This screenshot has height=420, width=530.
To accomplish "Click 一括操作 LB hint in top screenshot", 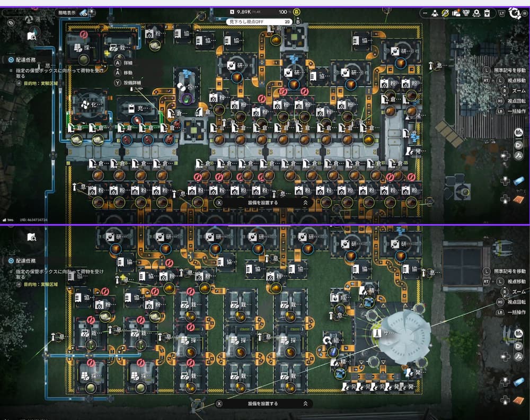I will [x=511, y=111].
